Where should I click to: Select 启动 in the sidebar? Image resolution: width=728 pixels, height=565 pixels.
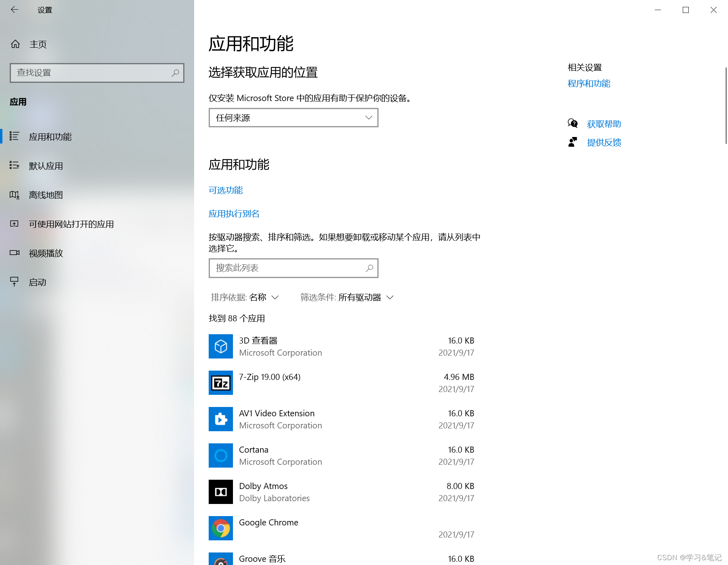[x=37, y=282]
